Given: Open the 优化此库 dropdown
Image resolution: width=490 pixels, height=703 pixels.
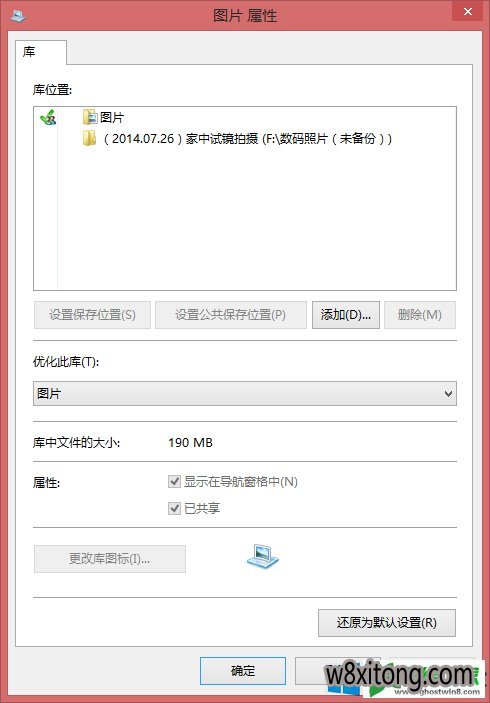Looking at the screenshot, I should (245, 394).
